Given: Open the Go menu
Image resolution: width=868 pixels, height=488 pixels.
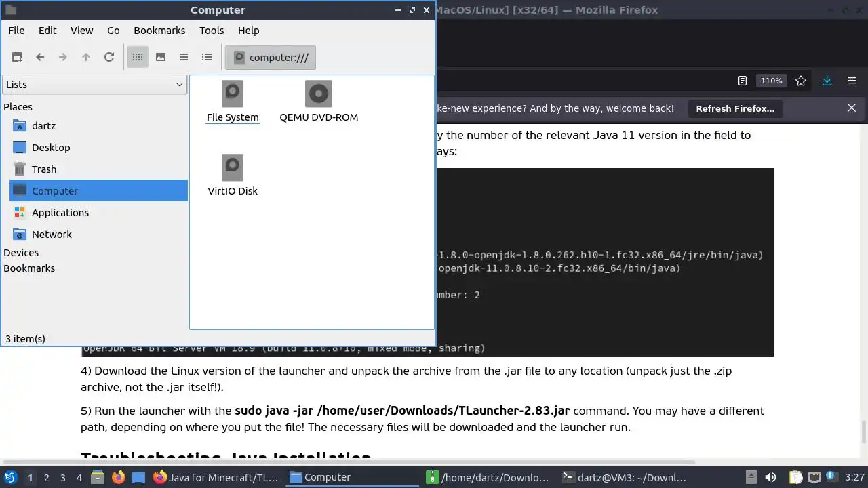Looking at the screenshot, I should [113, 30].
